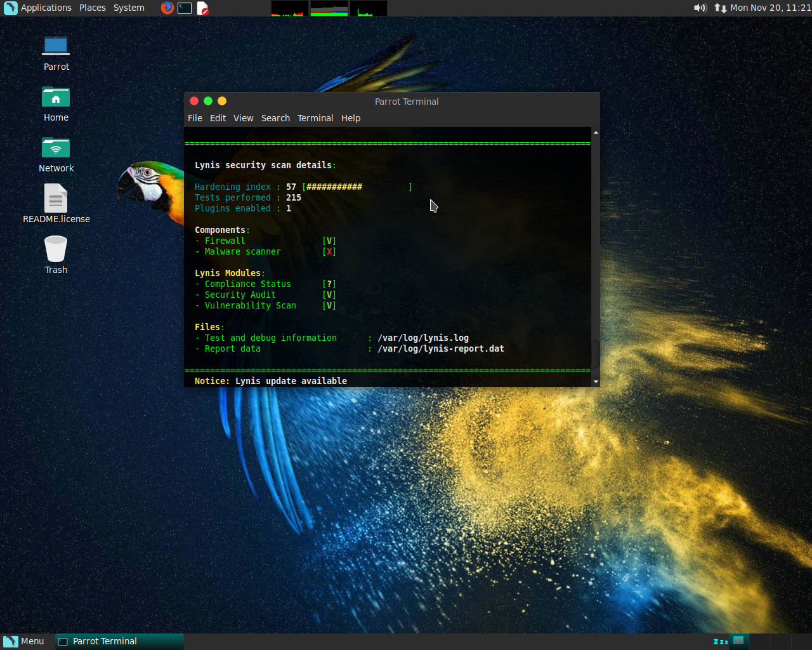Close the Parrot Terminal window
The height and width of the screenshot is (650, 812).
point(194,101)
